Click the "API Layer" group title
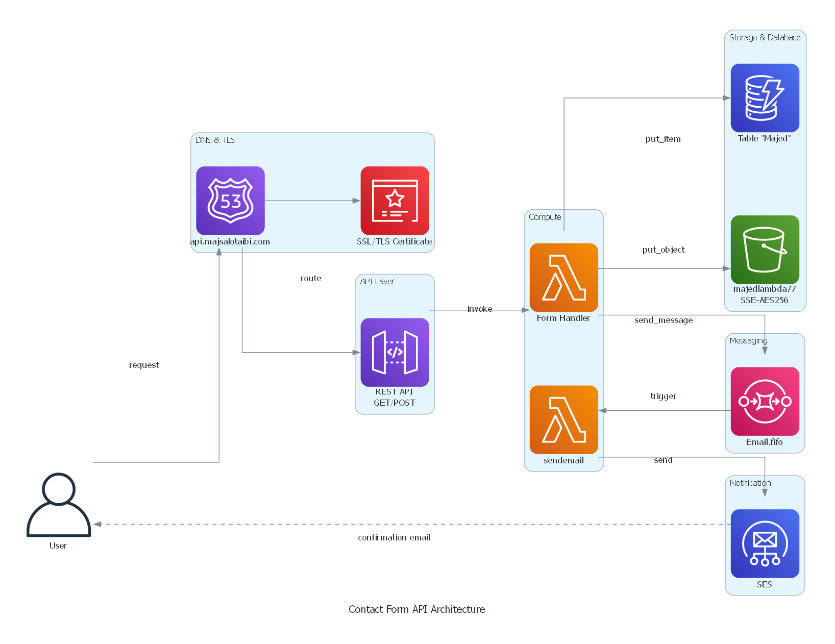835x644 pixels. pyautogui.click(x=377, y=281)
